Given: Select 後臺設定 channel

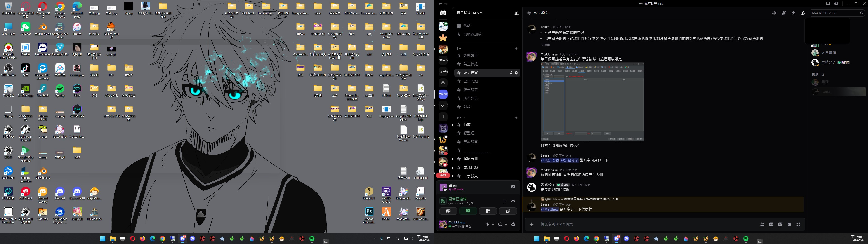Looking at the screenshot, I should pyautogui.click(x=487, y=90).
